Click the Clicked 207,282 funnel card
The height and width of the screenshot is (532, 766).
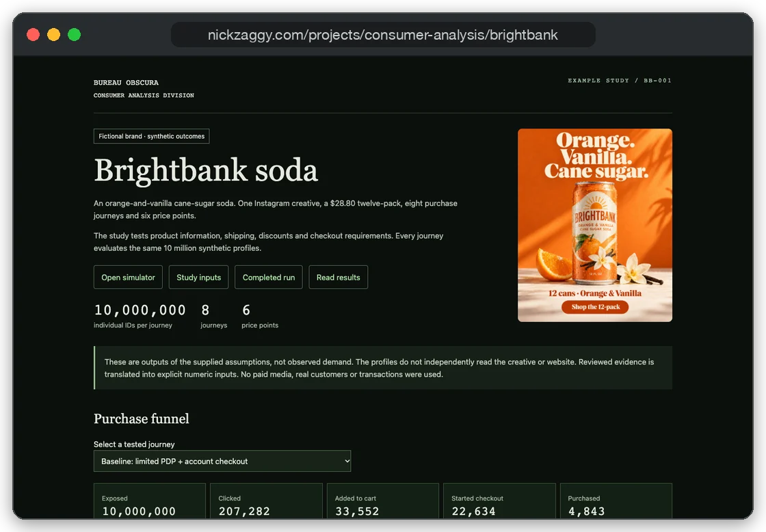[266, 501]
